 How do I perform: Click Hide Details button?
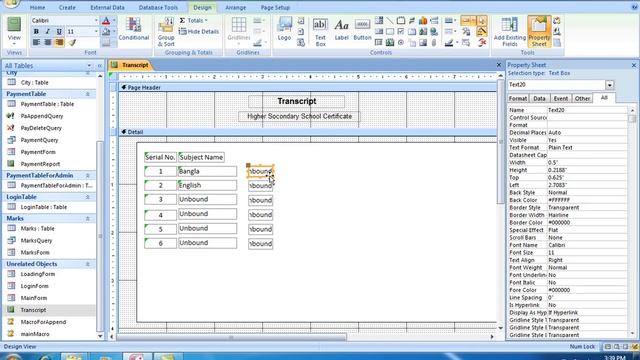coord(199,31)
